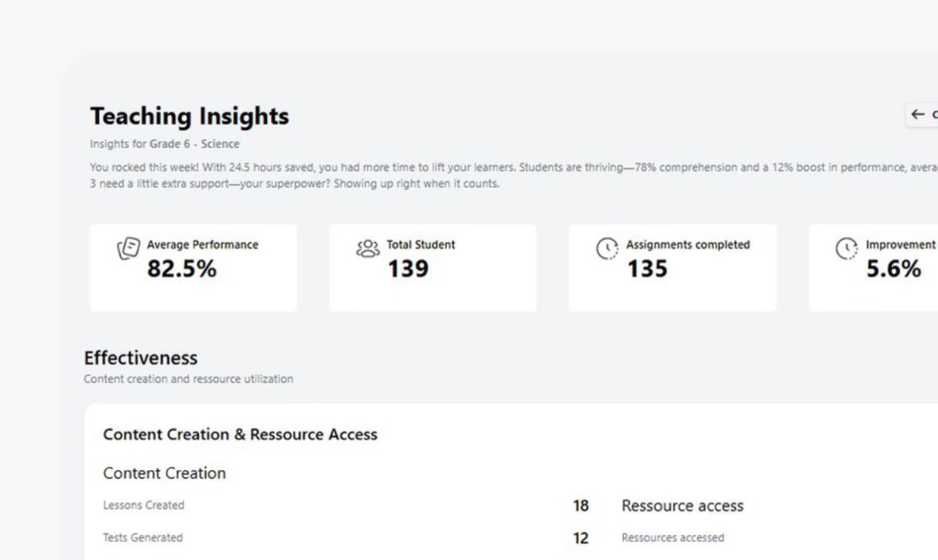Click the Ressource access heading

click(682, 505)
